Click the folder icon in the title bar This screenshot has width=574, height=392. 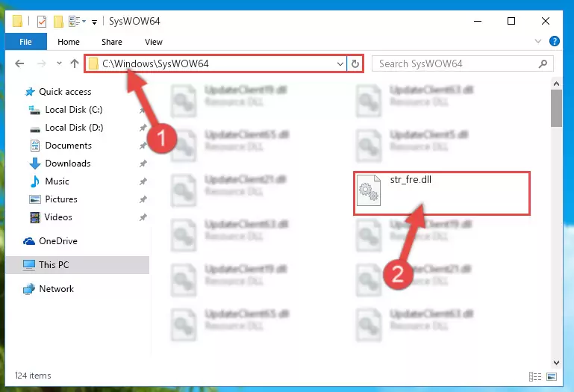17,21
